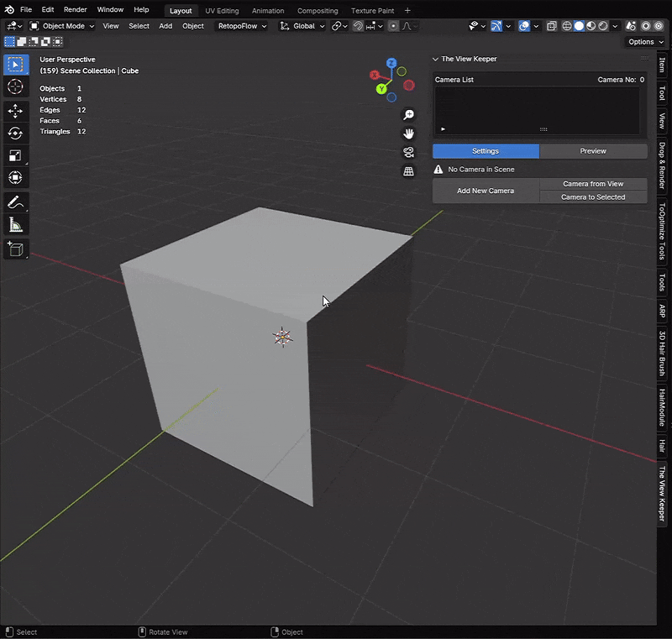Open the Global transform orientation dropdown
Screen dimensions: 672x639
(302, 26)
